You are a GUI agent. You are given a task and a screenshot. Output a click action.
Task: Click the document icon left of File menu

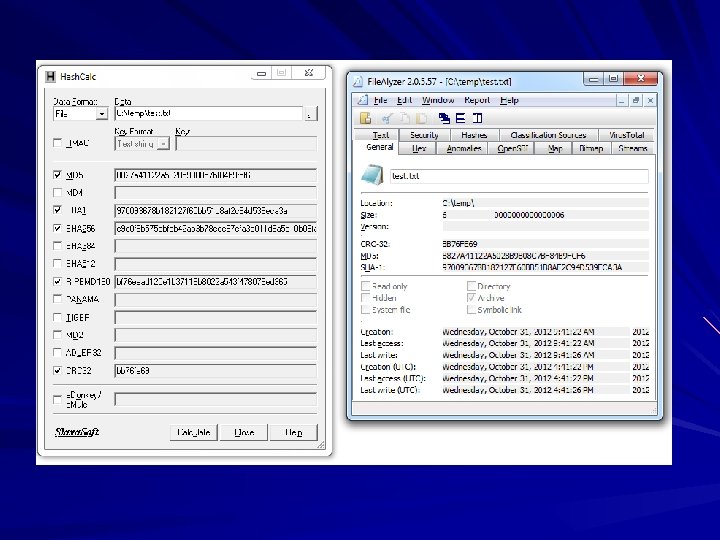(x=363, y=100)
